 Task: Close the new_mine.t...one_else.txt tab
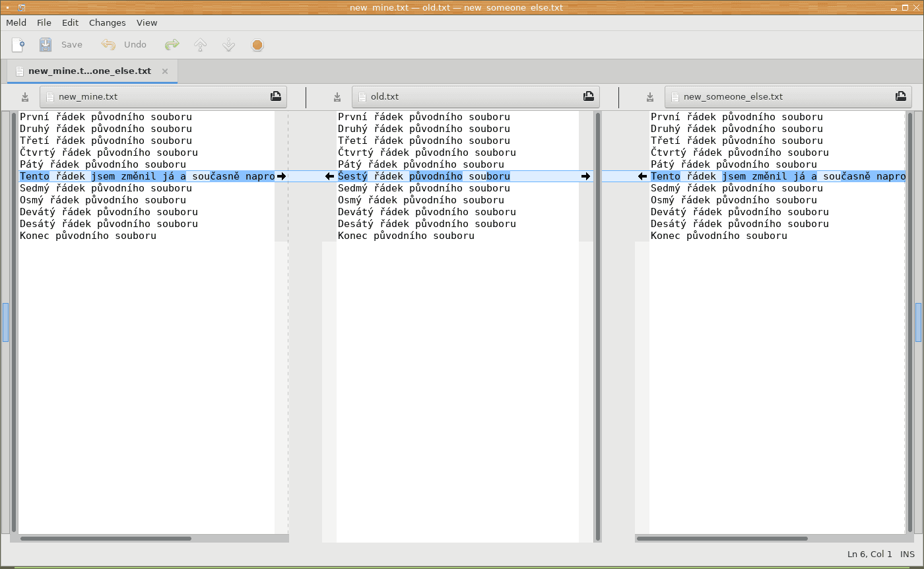pos(165,71)
